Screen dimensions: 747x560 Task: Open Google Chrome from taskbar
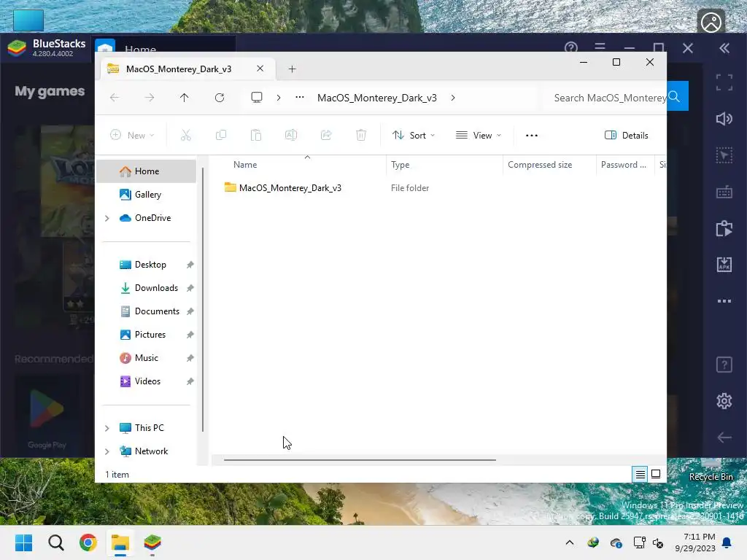pyautogui.click(x=88, y=542)
